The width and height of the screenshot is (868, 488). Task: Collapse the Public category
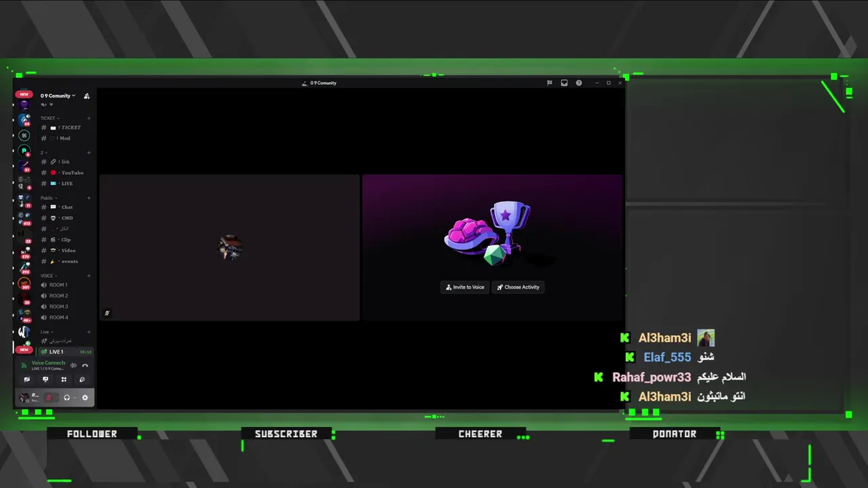pos(48,198)
